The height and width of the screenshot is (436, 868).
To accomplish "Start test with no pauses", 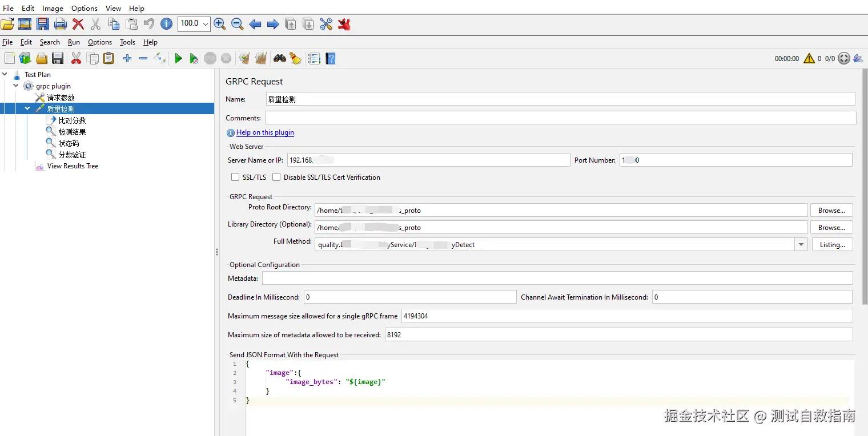I will (194, 58).
